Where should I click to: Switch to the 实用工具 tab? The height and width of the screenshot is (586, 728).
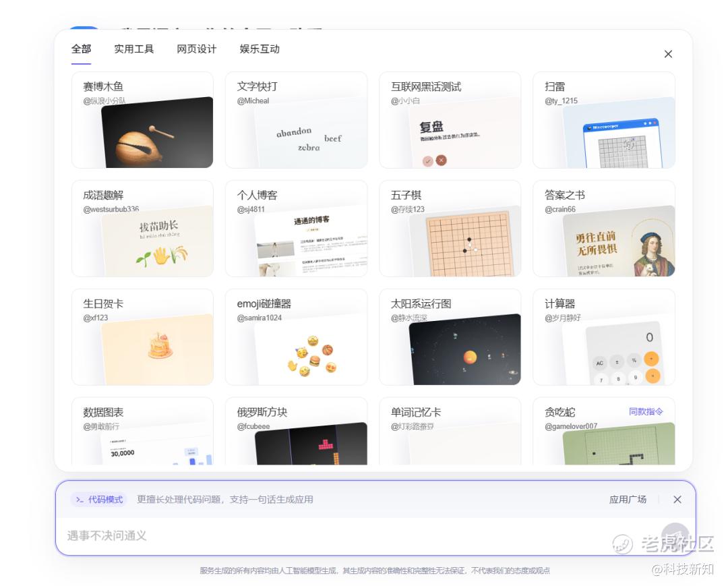(133, 49)
